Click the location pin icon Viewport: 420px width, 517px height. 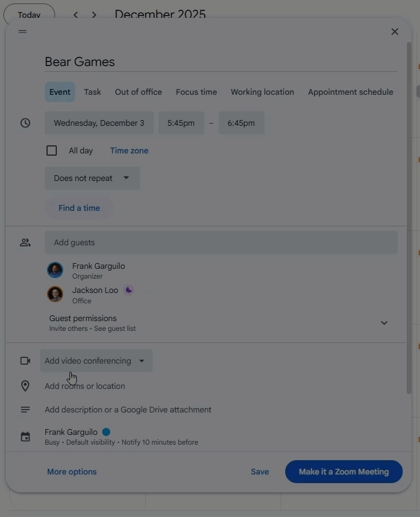click(25, 386)
